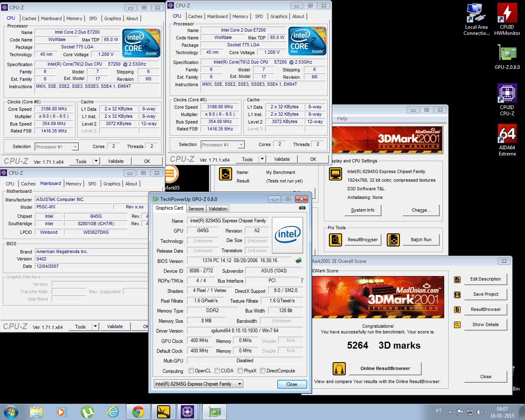Enable the CUDA checkbox in GPU-Z

point(217,371)
